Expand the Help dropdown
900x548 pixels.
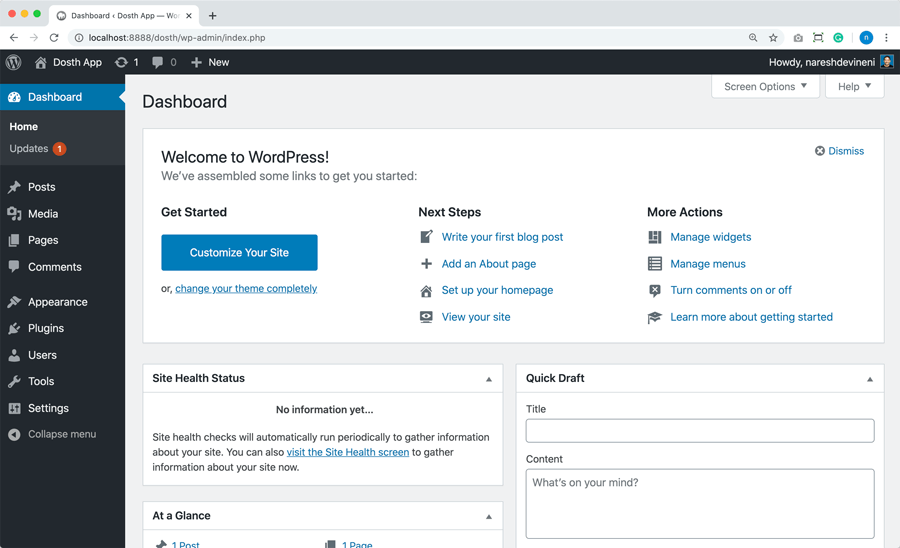coord(854,87)
